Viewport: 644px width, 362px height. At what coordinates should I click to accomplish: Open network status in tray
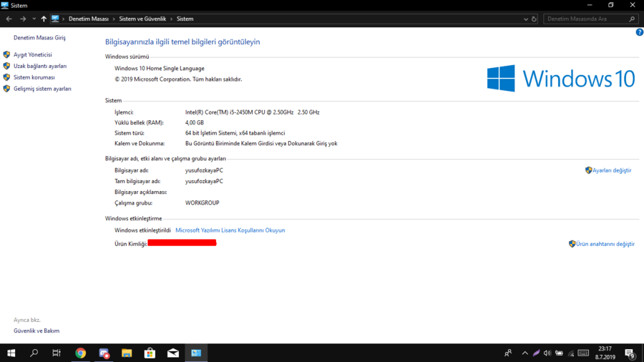pyautogui.click(x=571, y=353)
